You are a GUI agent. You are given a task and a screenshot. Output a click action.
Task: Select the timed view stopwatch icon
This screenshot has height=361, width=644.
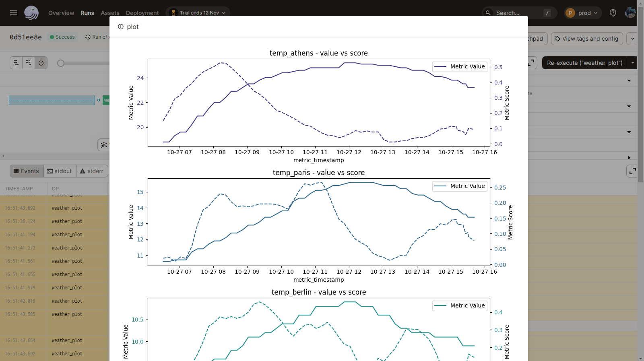(x=41, y=63)
